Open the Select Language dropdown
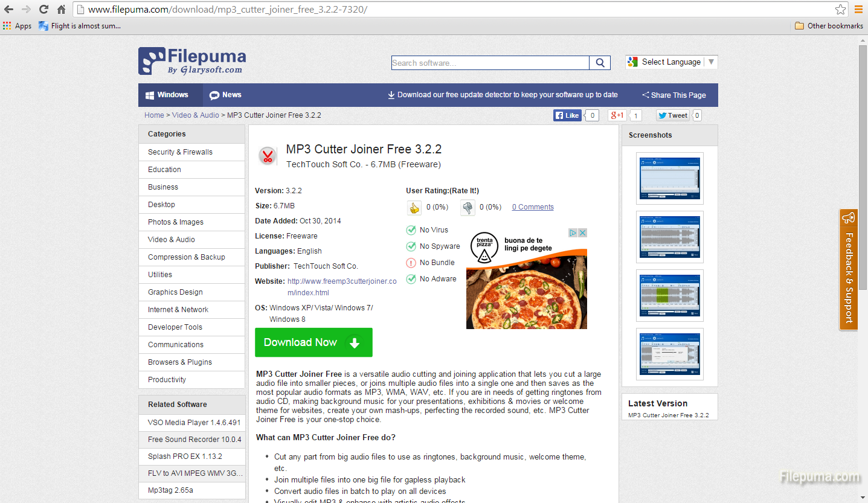The image size is (868, 503). coord(671,62)
